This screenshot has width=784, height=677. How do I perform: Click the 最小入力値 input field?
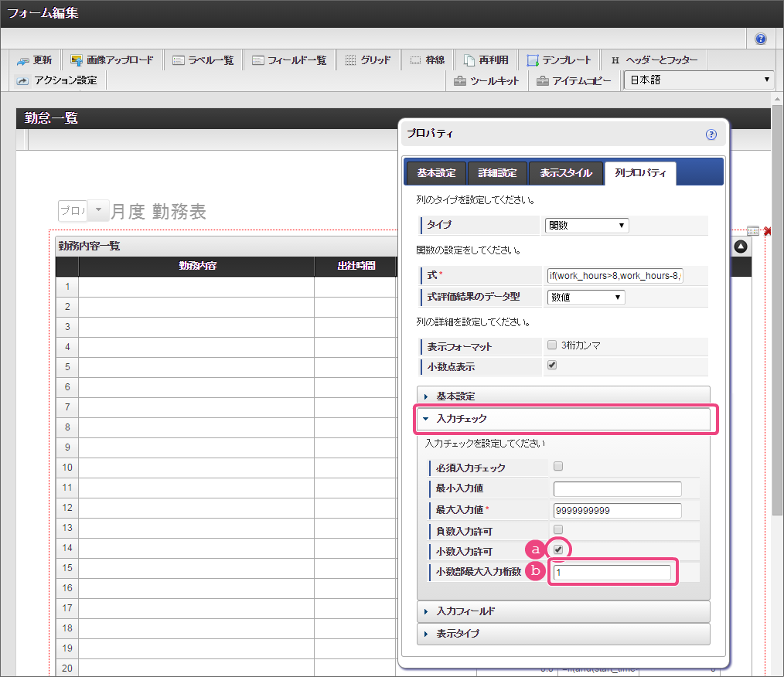(617, 488)
